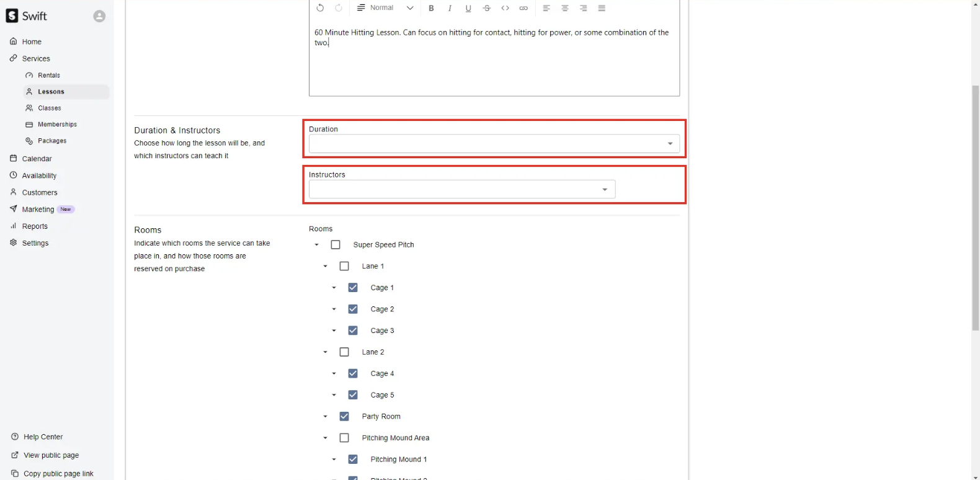Click the Home house icon
The width and height of the screenshot is (980, 480).
pos(13,42)
